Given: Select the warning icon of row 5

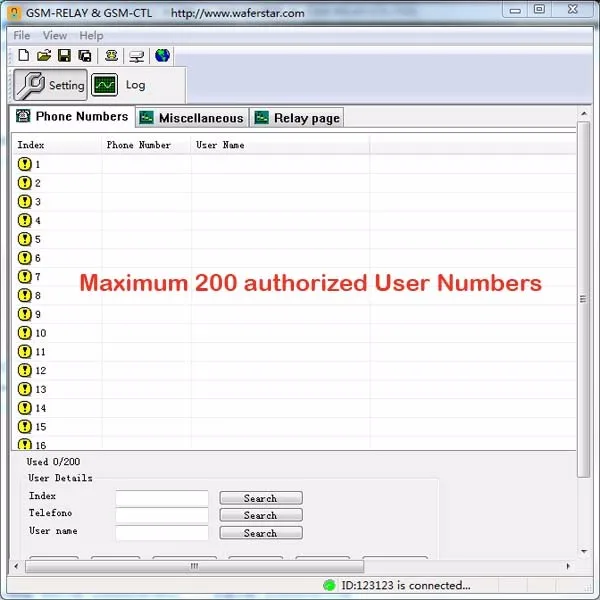Looking at the screenshot, I should pos(24,239).
